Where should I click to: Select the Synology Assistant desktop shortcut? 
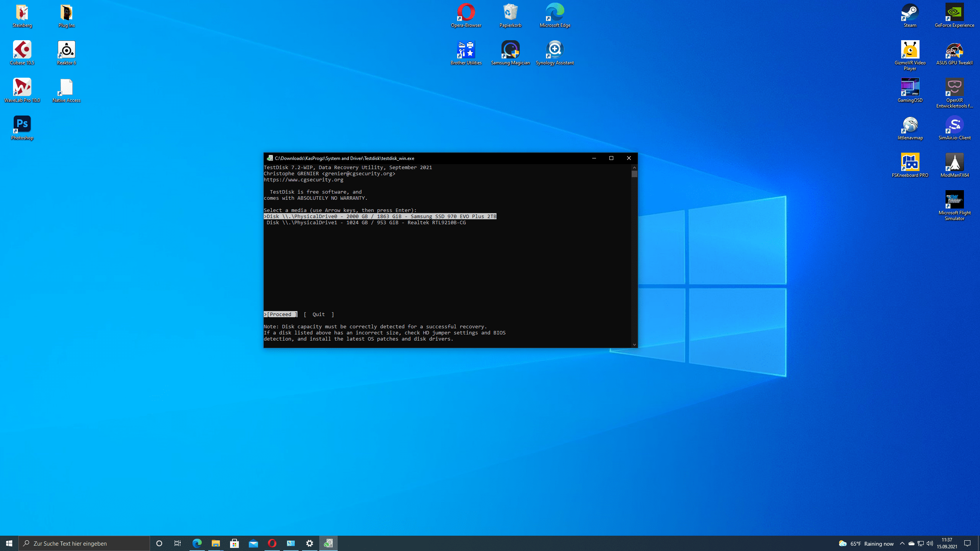click(x=555, y=53)
